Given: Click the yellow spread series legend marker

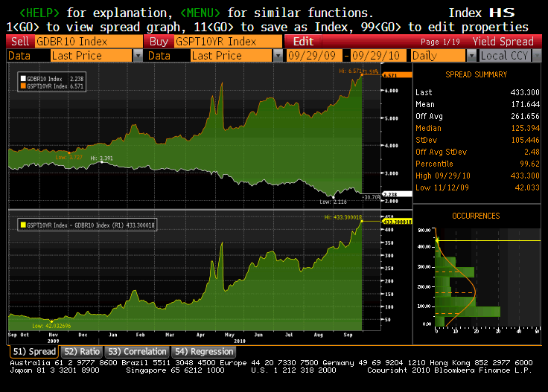Looking at the screenshot, I should pos(22,223).
